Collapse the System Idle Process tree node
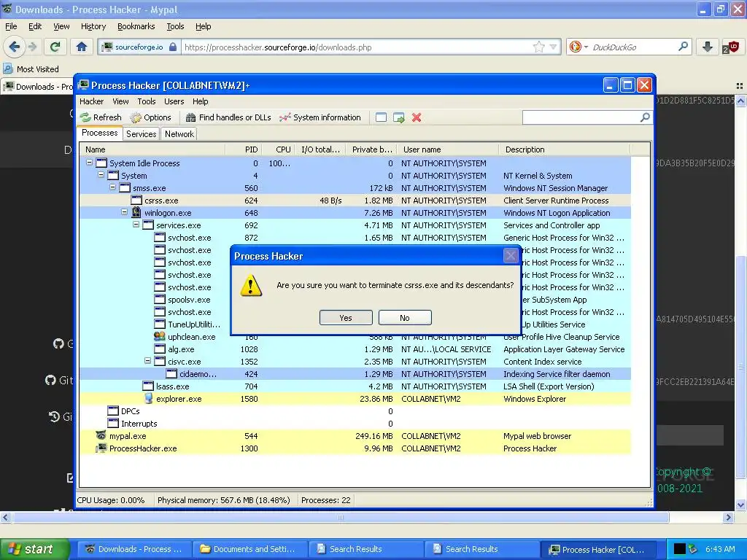 [x=89, y=163]
